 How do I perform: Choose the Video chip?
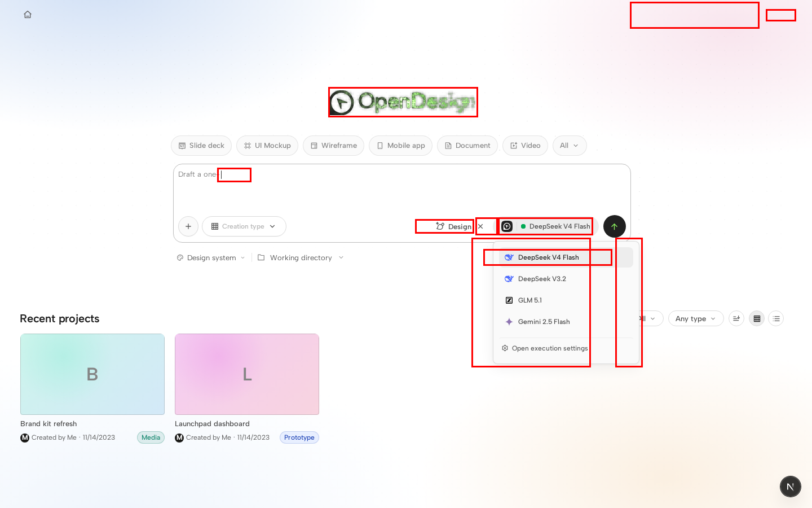click(x=526, y=146)
